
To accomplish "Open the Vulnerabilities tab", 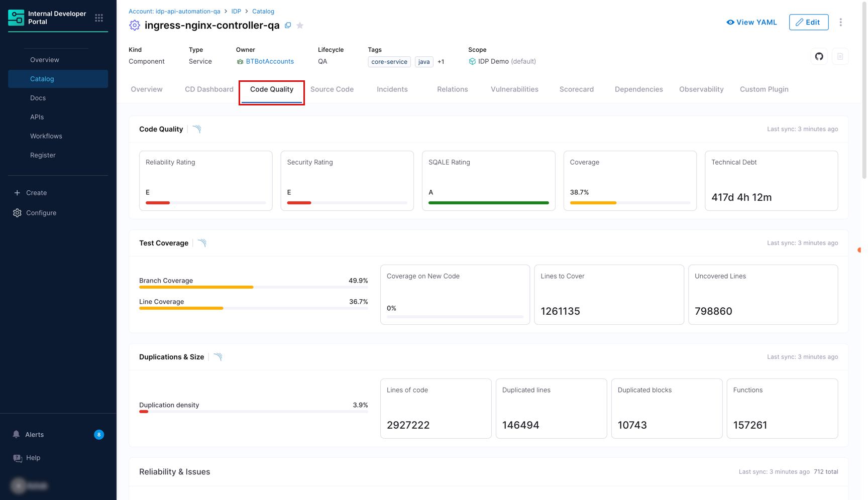I will 514,89.
